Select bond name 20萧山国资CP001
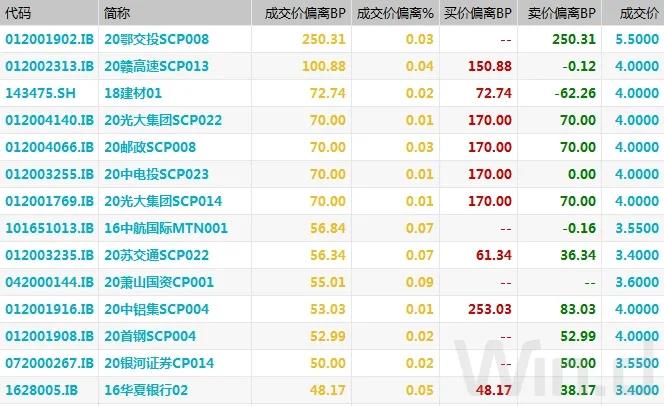Viewport: 664px width, 406px height. [x=159, y=282]
